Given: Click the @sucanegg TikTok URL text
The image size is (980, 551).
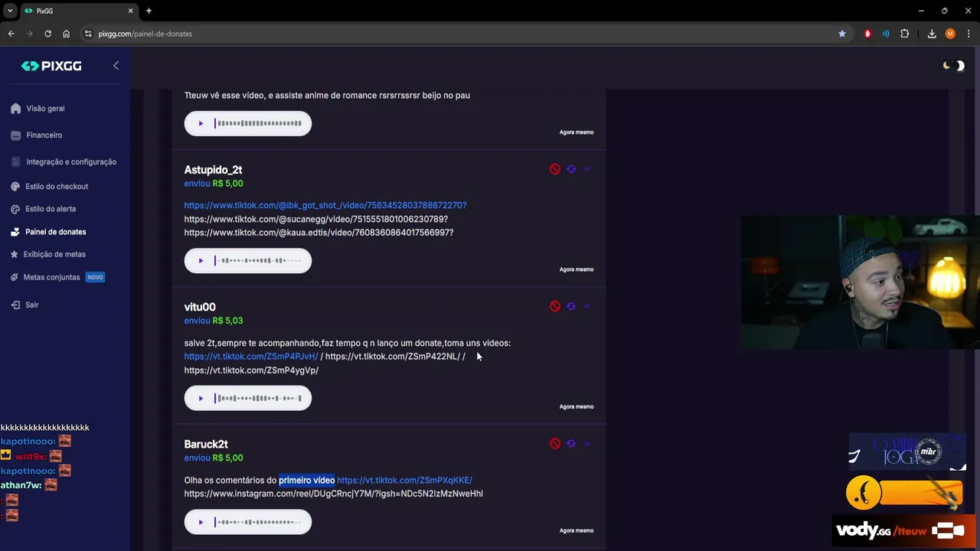Looking at the screenshot, I should tap(316, 219).
